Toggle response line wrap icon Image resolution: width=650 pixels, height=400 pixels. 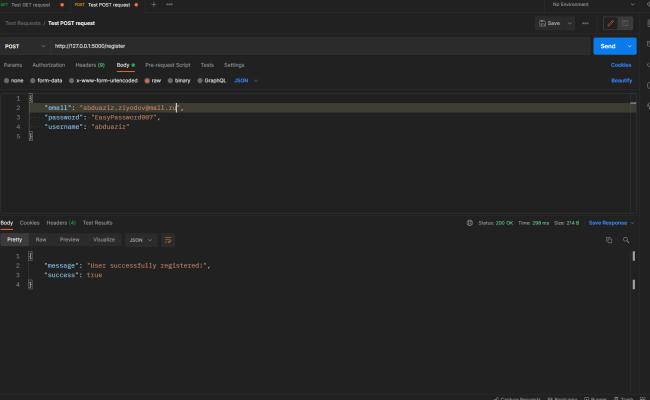pos(168,240)
